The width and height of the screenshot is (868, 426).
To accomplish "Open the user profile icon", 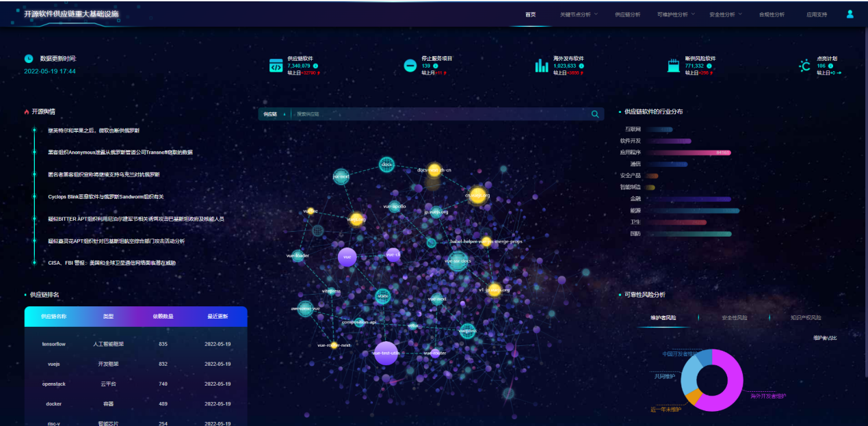I will pyautogui.click(x=850, y=14).
